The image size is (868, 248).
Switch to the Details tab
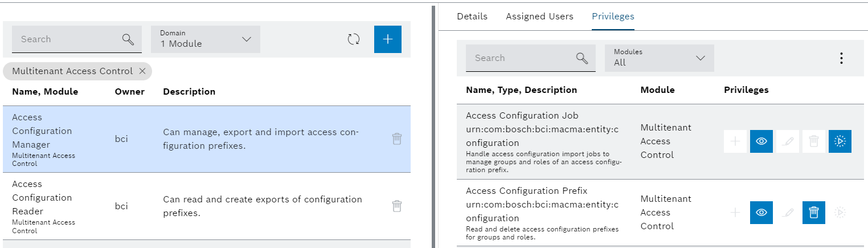point(472,17)
